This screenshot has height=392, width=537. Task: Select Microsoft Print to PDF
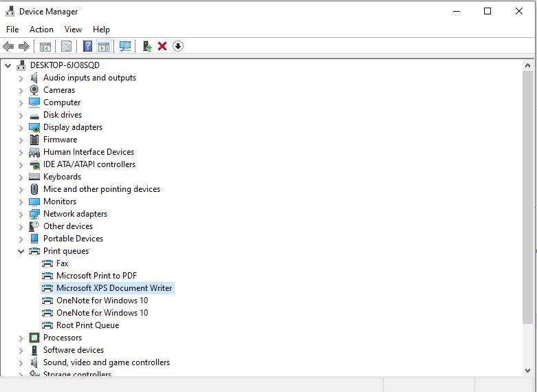[96, 276]
